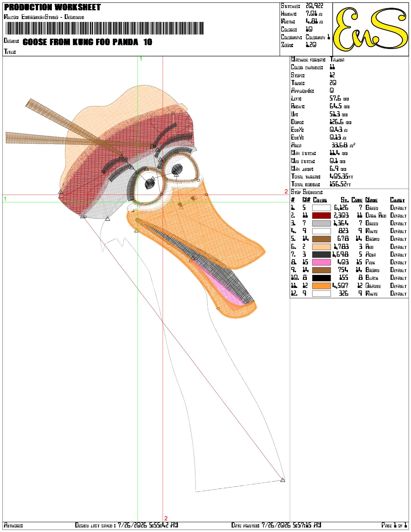Viewport: 411px width, 532px height.
Task: Click the Black color swatch
Action: (x=321, y=278)
